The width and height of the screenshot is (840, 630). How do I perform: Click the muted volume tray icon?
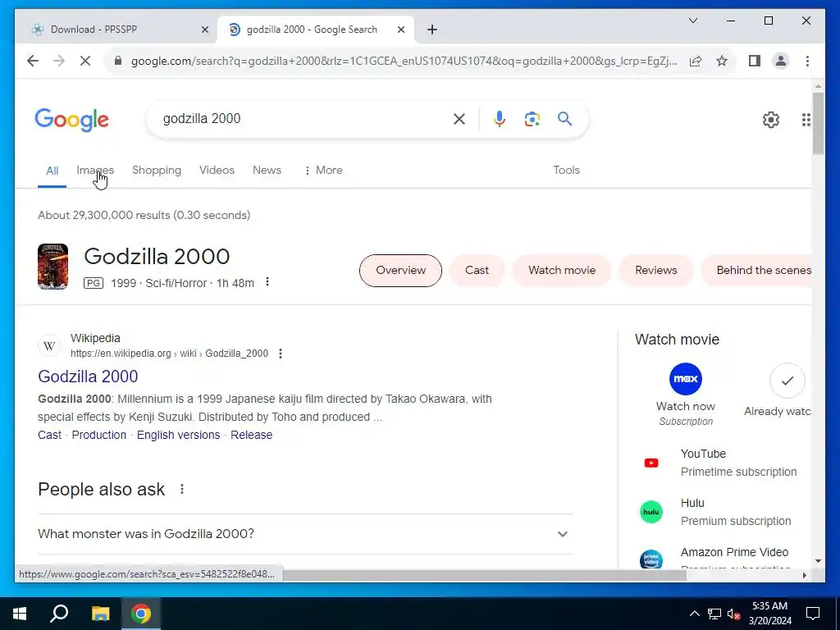(x=734, y=614)
